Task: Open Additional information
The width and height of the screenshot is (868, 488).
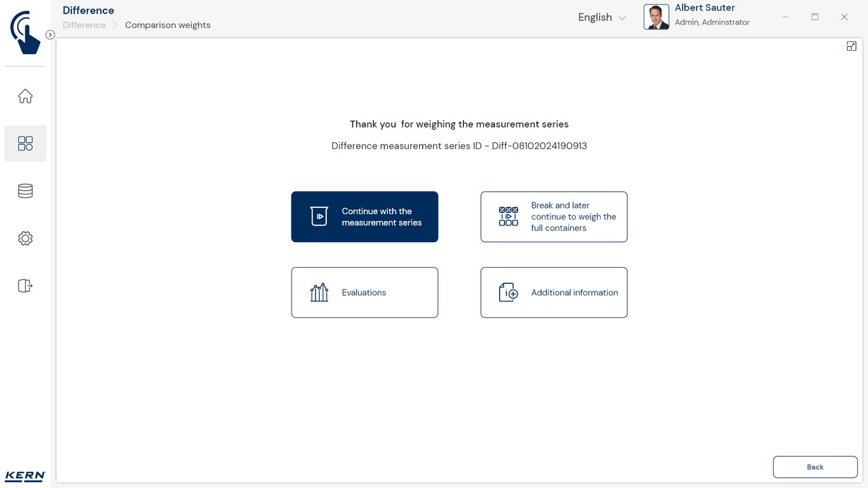Action: 553,292
